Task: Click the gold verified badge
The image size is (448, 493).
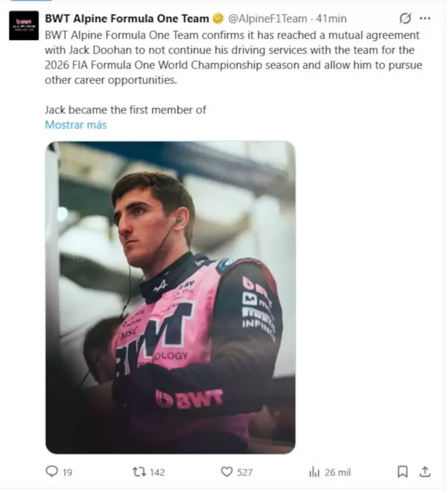Action: click(218, 19)
